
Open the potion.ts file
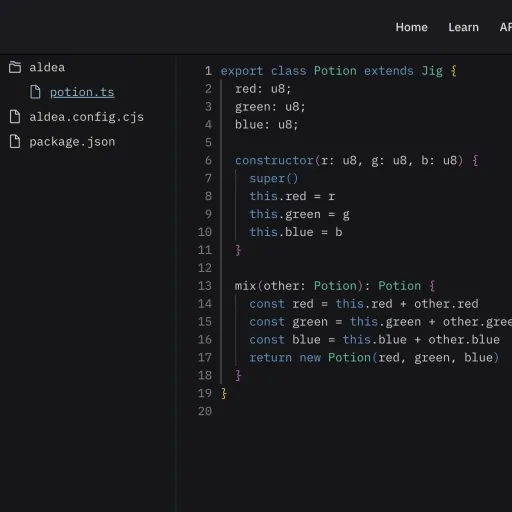[x=82, y=92]
